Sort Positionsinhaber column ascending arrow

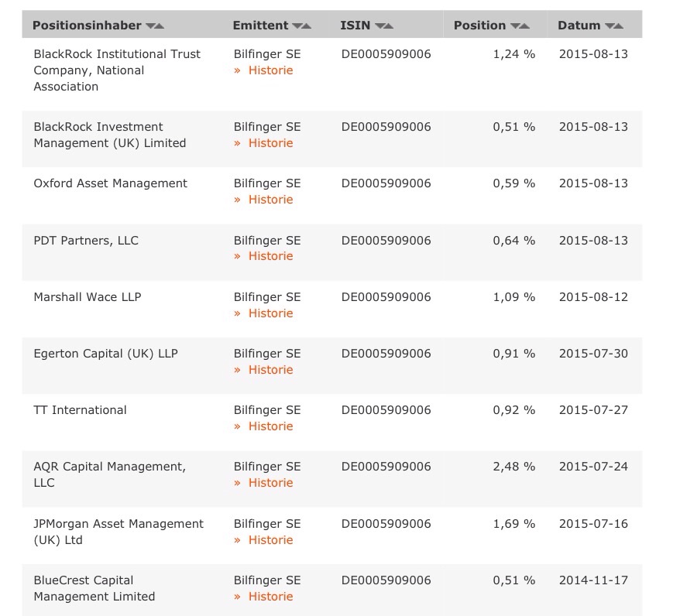click(x=160, y=26)
